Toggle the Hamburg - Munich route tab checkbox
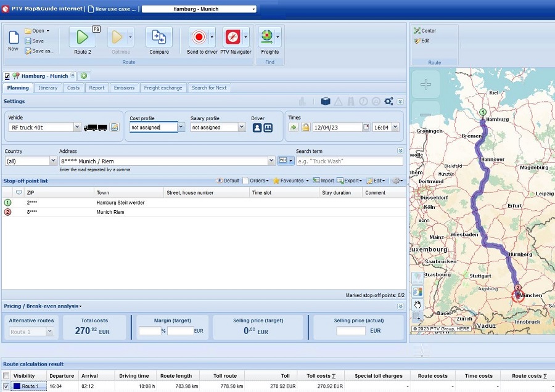 point(7,76)
